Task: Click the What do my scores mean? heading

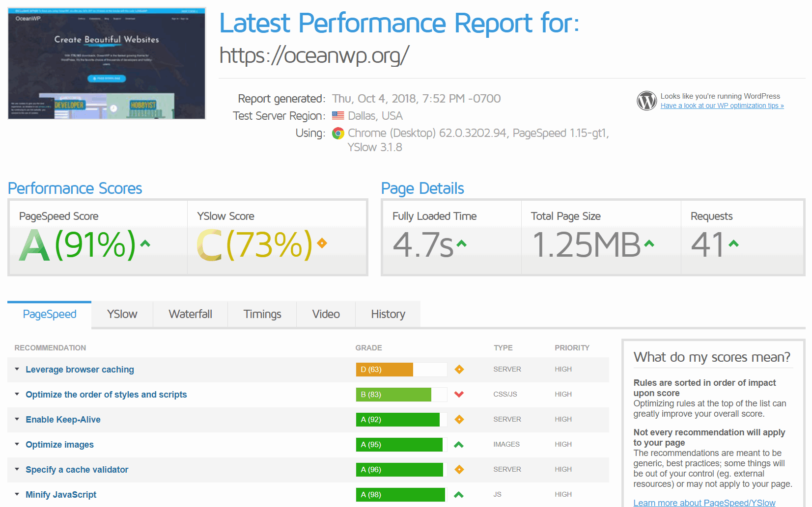Action: point(712,357)
